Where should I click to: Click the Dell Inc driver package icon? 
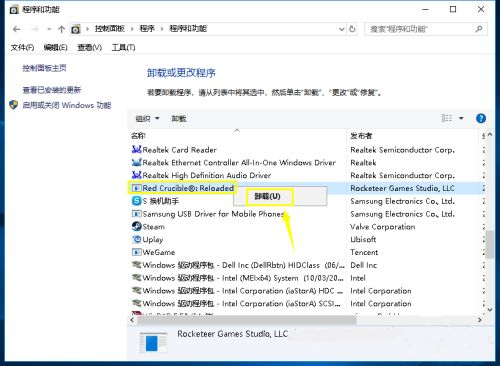137,265
